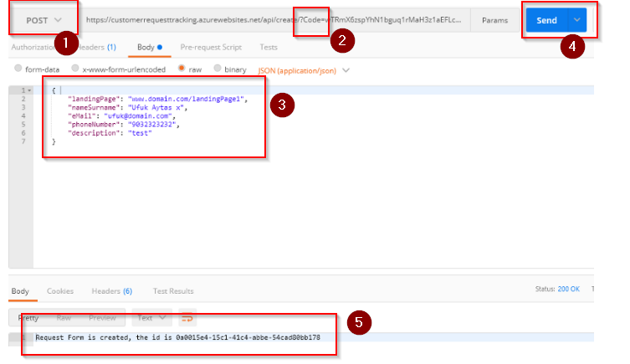The height and width of the screenshot is (364, 630).
Task: Click the request URL field
Action: pyautogui.click(x=274, y=20)
